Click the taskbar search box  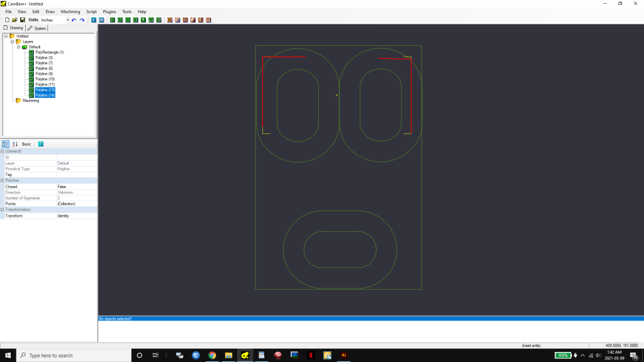[74, 356]
